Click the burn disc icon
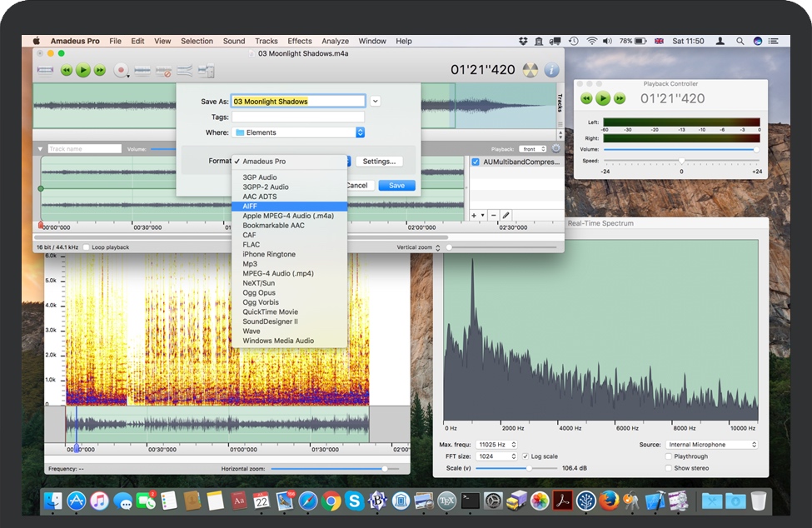This screenshot has width=812, height=528. pos(530,70)
